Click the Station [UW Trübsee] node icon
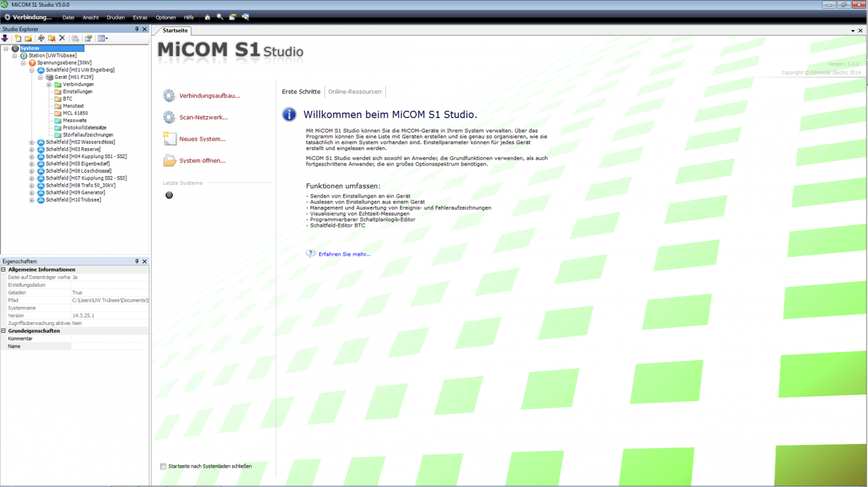 click(23, 55)
